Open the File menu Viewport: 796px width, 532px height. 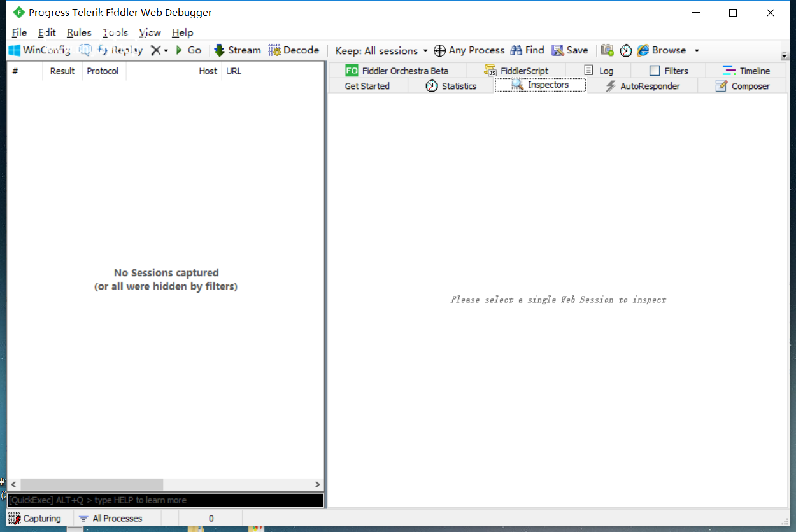(x=20, y=32)
